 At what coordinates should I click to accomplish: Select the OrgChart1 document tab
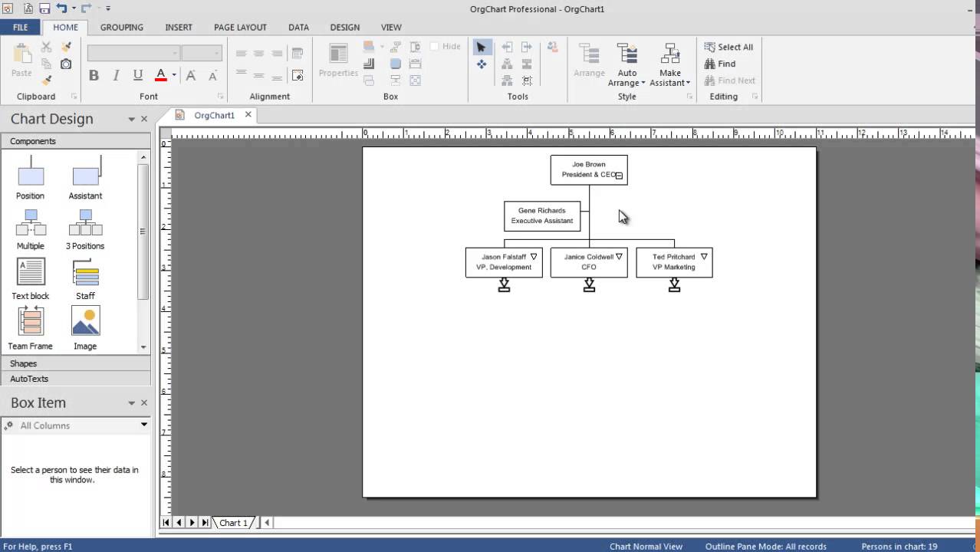tap(214, 115)
